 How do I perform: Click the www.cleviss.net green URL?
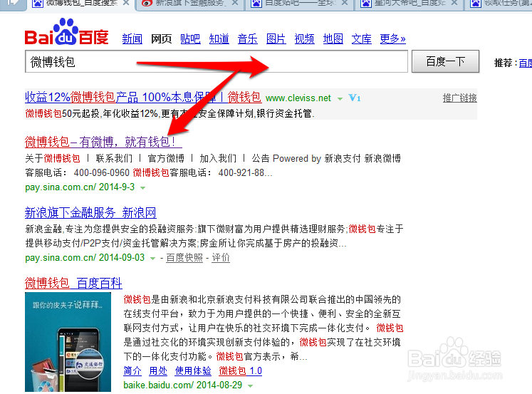pos(298,98)
